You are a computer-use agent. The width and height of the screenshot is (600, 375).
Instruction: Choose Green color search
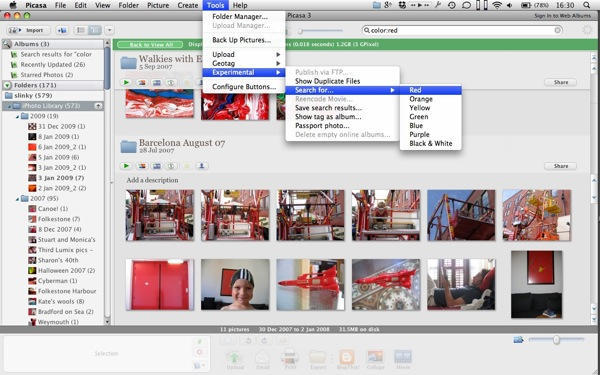click(430, 117)
